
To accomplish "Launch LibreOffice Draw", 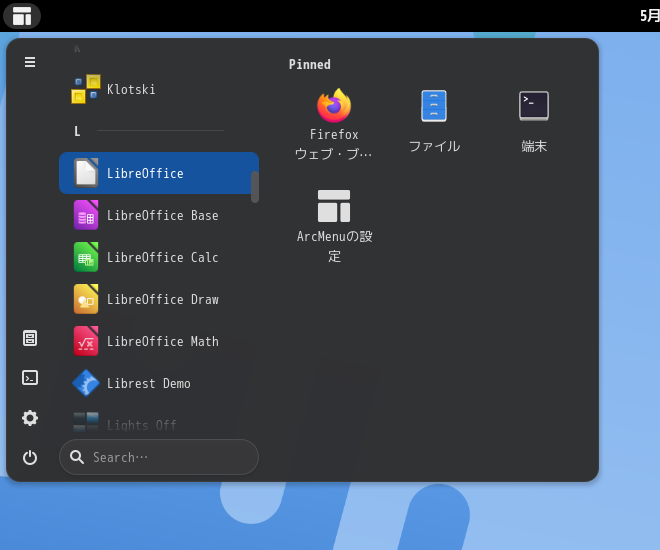I will 159,299.
